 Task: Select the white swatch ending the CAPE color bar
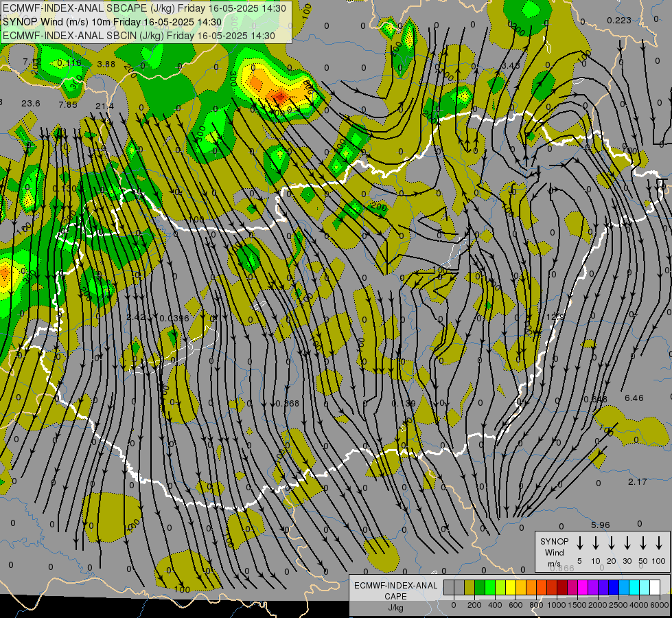coord(655,587)
